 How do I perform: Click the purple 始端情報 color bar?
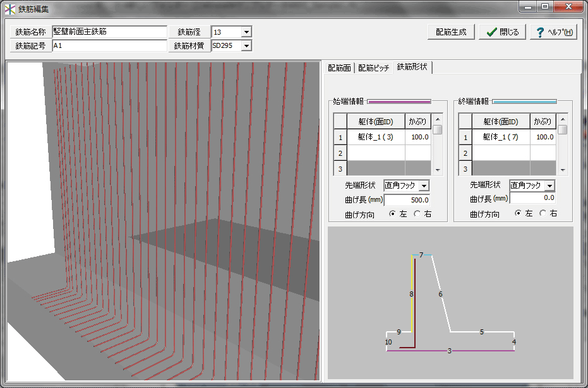coord(399,102)
